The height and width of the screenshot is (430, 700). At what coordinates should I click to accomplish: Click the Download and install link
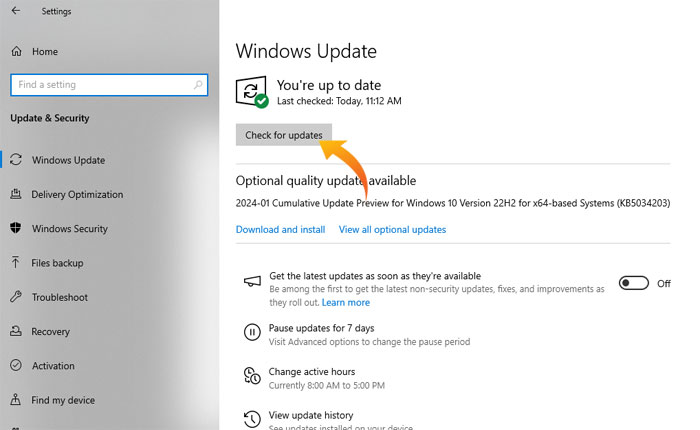pos(280,229)
